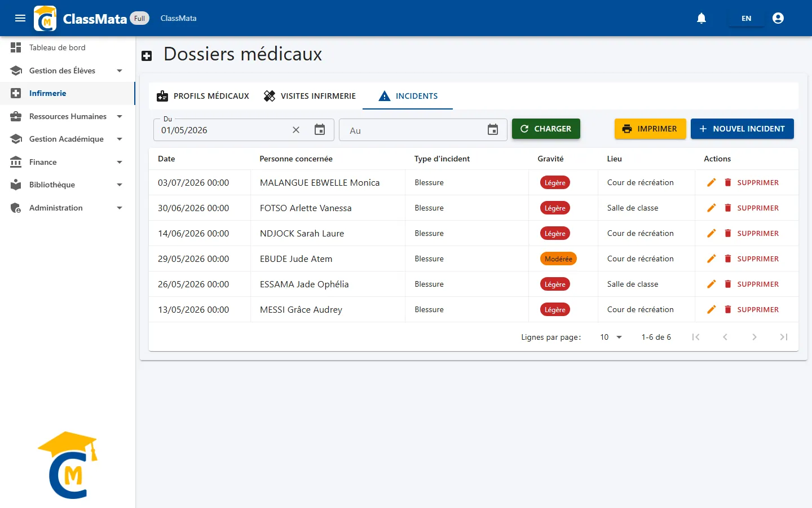Open the hamburger navigation menu
Screen dimensions: 812x508
coord(20,18)
